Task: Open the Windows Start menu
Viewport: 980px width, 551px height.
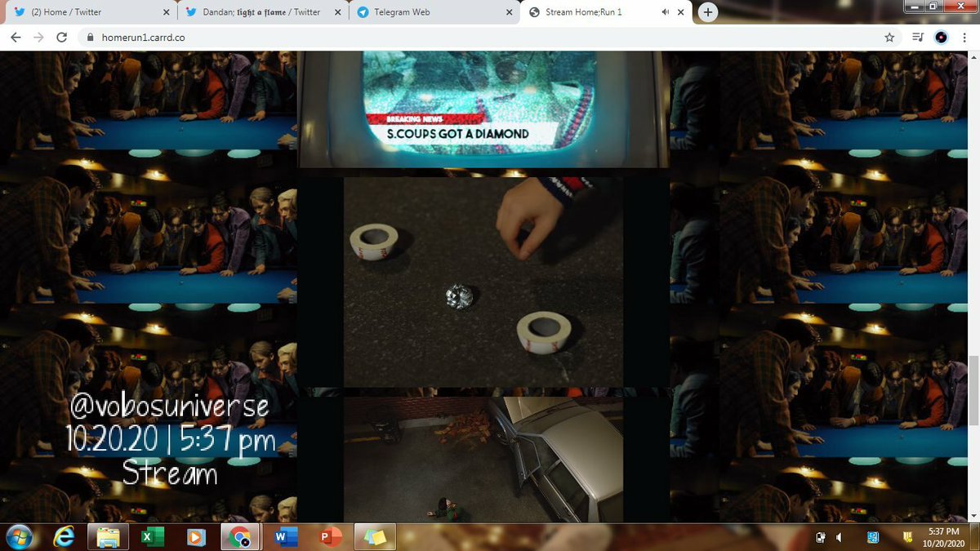Action: pyautogui.click(x=18, y=537)
